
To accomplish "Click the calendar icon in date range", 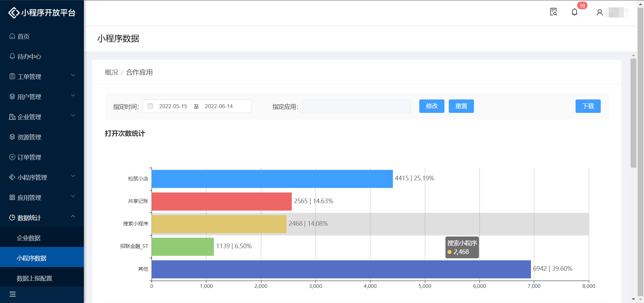I will [150, 106].
